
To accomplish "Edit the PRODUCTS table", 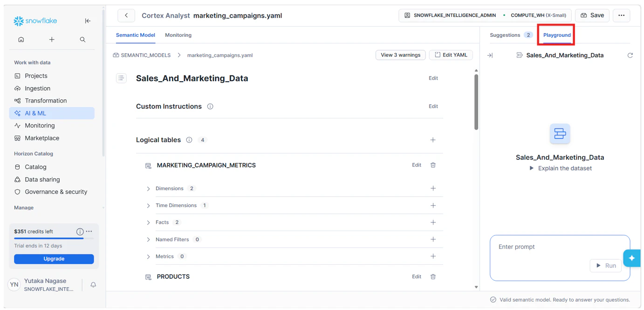I will (x=417, y=276).
